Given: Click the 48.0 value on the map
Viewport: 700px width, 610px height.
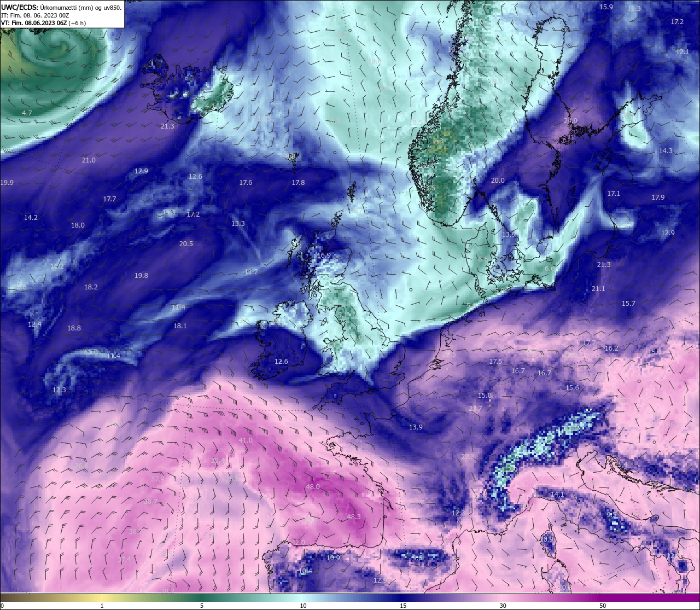Looking at the screenshot, I should point(313,487).
